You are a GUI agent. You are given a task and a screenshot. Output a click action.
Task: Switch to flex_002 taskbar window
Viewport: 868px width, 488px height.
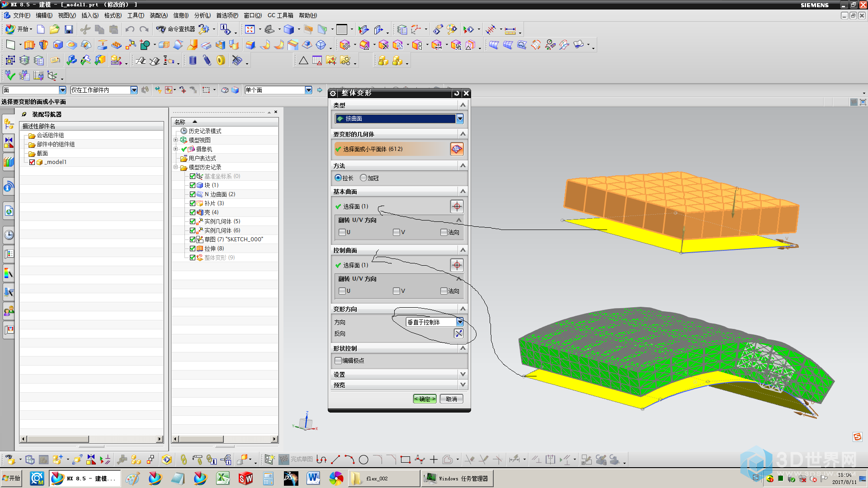(384, 478)
